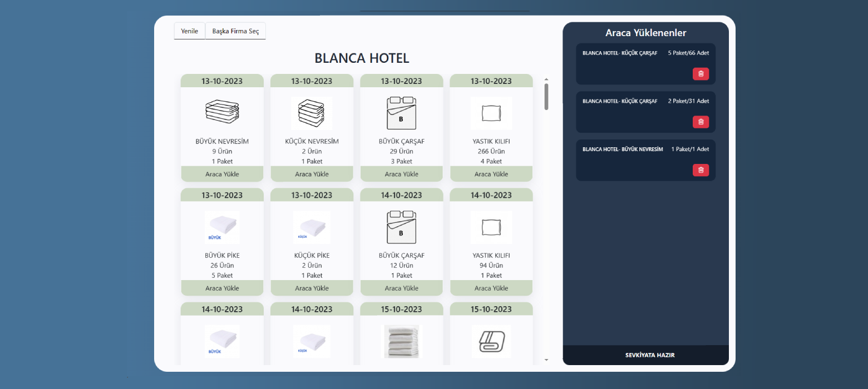868x389 pixels.
Task: Click the '26 Ürün' count text
Action: point(222,265)
